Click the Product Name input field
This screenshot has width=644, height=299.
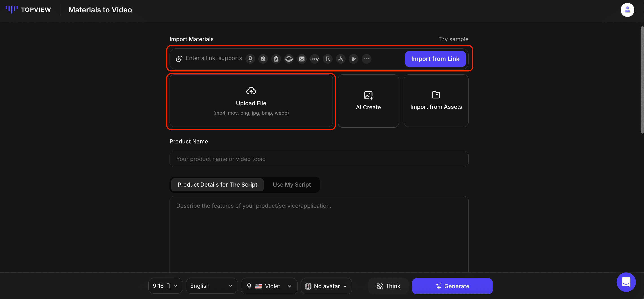click(319, 159)
